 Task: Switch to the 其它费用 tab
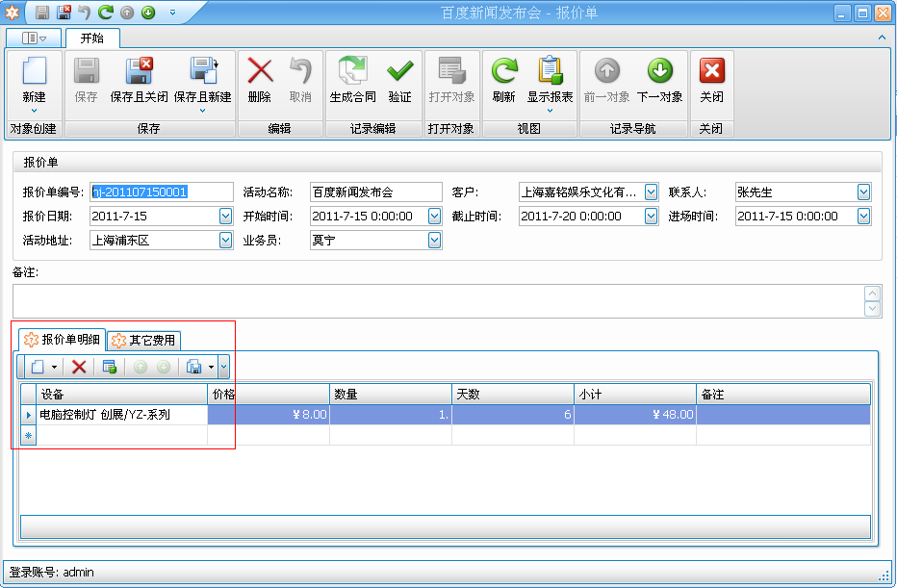point(144,341)
